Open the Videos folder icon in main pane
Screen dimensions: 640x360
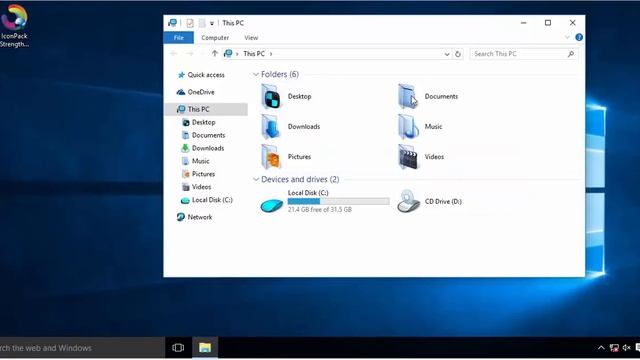click(408, 157)
